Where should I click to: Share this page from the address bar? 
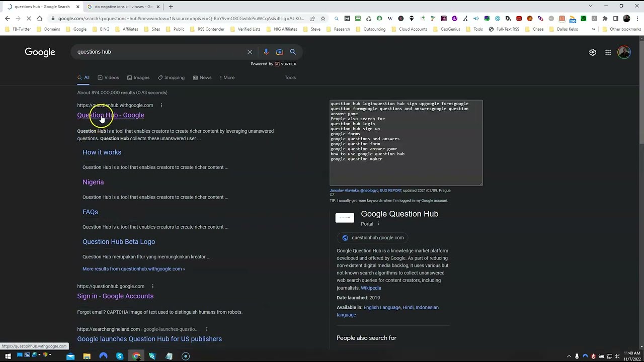(312, 19)
